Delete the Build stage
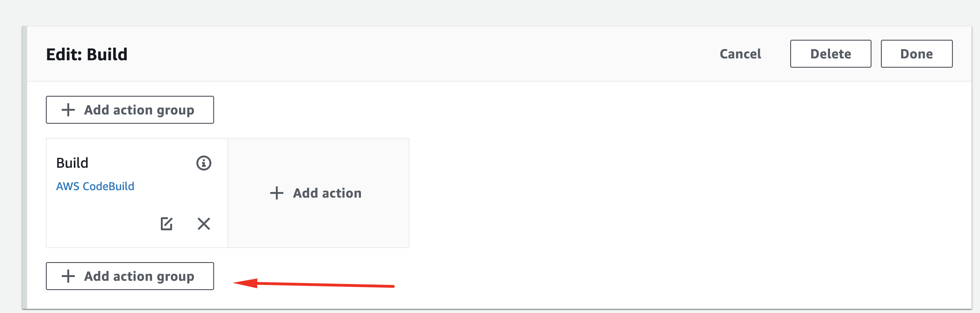 click(830, 54)
